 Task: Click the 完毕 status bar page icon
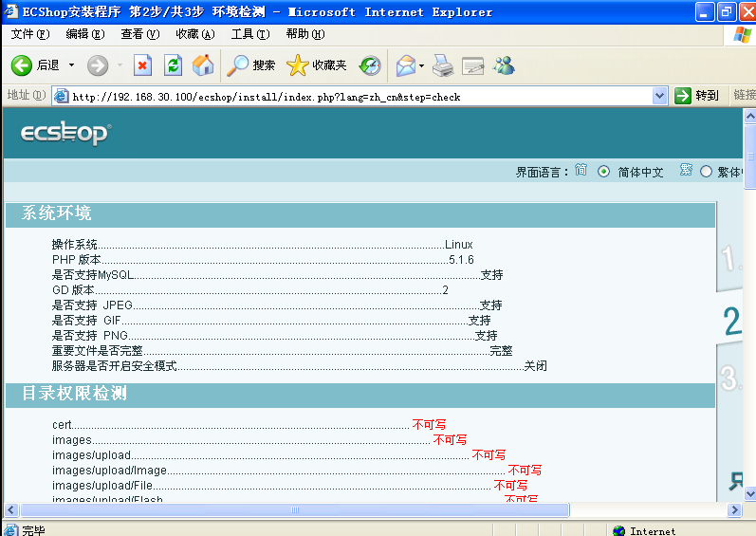coord(11,530)
